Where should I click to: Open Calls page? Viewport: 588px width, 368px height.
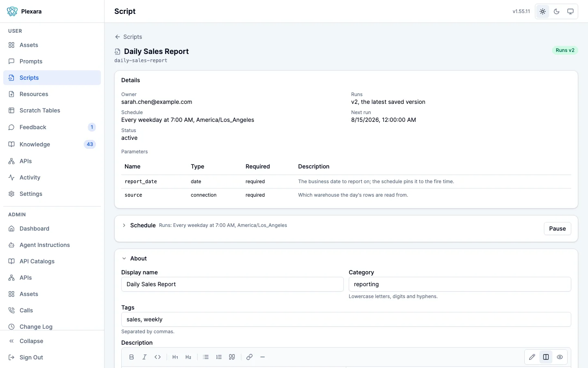52,310
